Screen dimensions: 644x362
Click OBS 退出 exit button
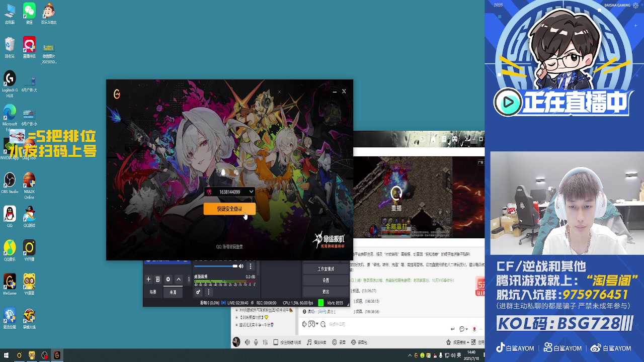[x=326, y=292]
